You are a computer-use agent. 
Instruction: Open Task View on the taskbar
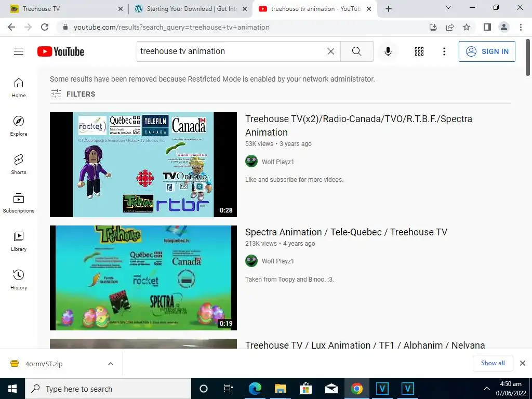(x=229, y=389)
